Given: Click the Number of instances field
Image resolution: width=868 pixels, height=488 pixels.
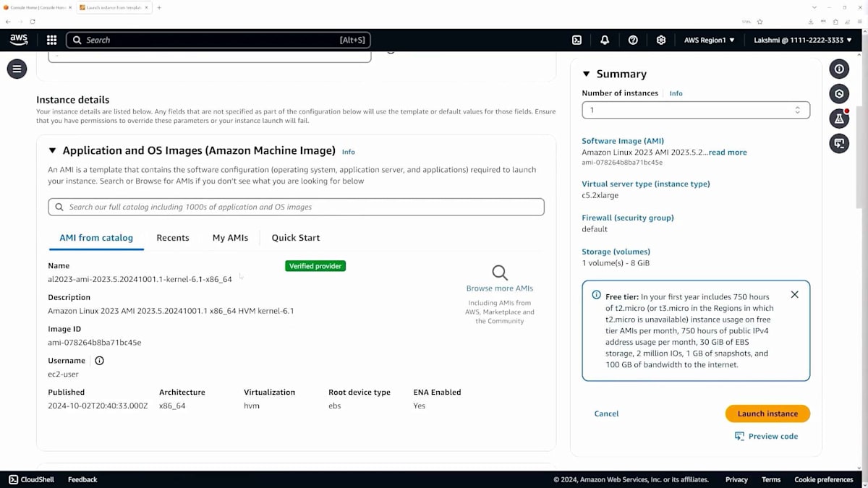Looking at the screenshot, I should click(696, 110).
